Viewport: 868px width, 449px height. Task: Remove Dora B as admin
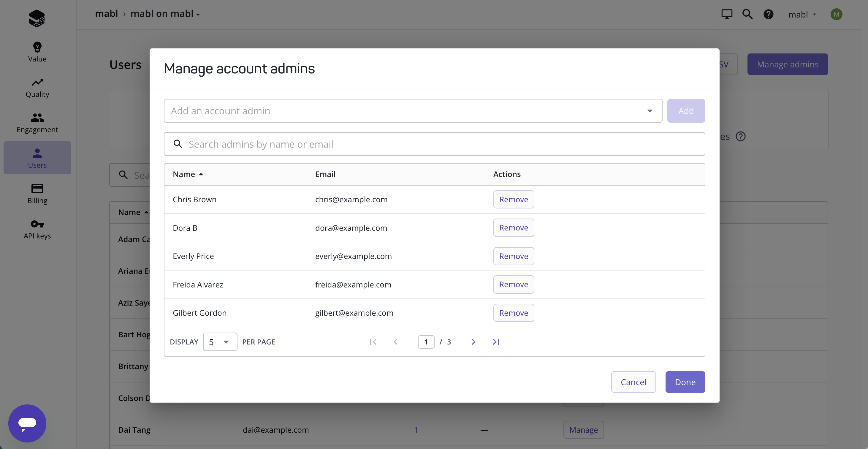[514, 228]
